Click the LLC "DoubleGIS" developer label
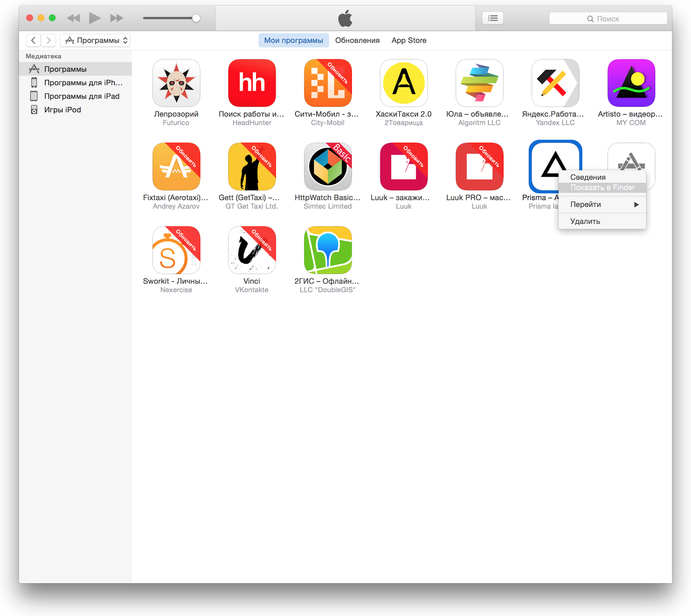691x616 pixels. pyautogui.click(x=328, y=289)
